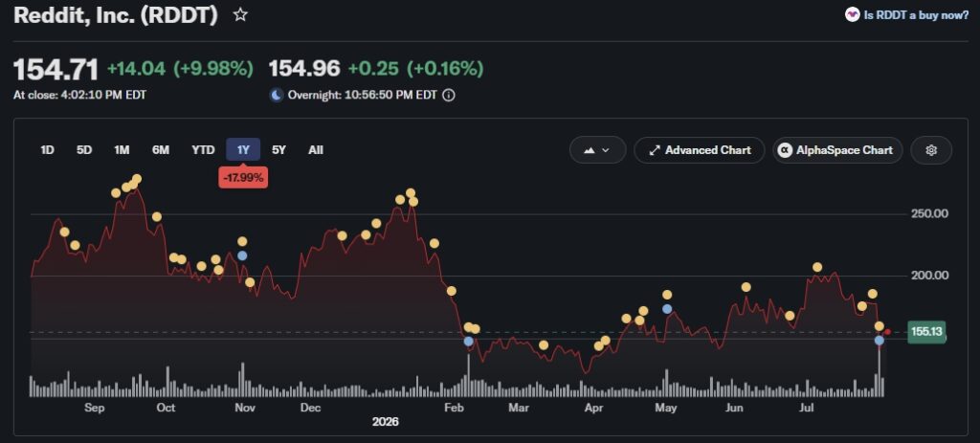Click the +14.04 (+9.98%) daily change

[180, 69]
